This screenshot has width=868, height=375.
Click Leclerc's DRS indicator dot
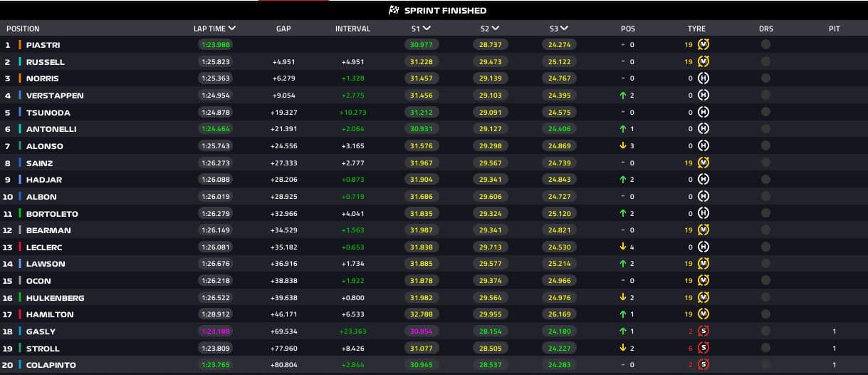tap(765, 247)
